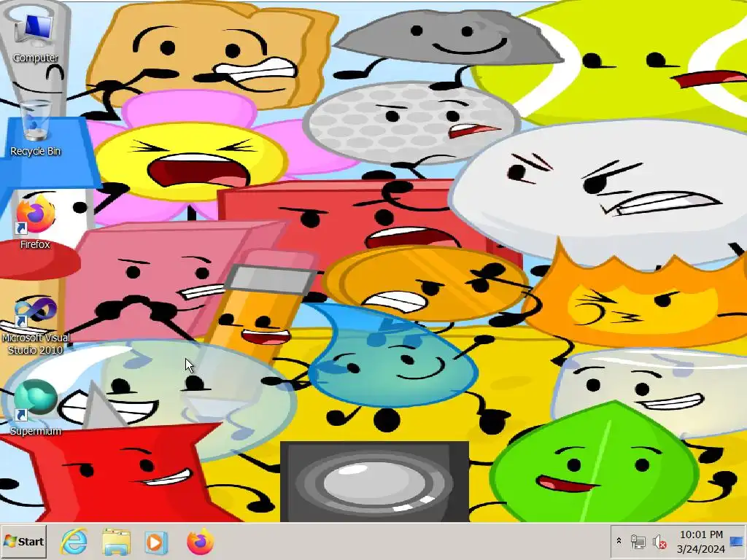
Task: Open Windows Explorer folder icon in taskbar
Action: tap(116, 542)
